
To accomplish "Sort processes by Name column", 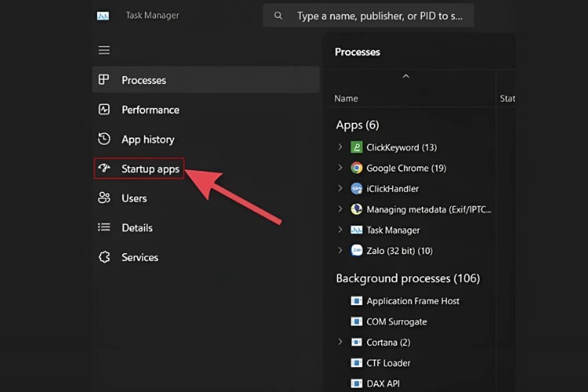I will click(347, 99).
